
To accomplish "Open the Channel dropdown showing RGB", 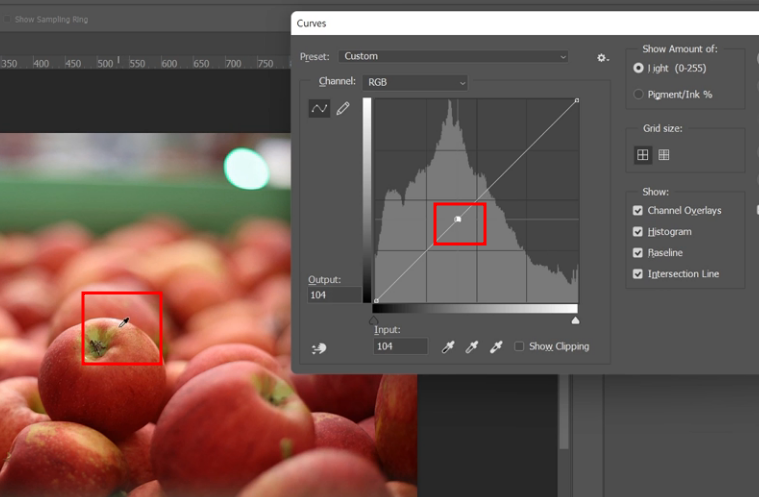I will pyautogui.click(x=415, y=82).
